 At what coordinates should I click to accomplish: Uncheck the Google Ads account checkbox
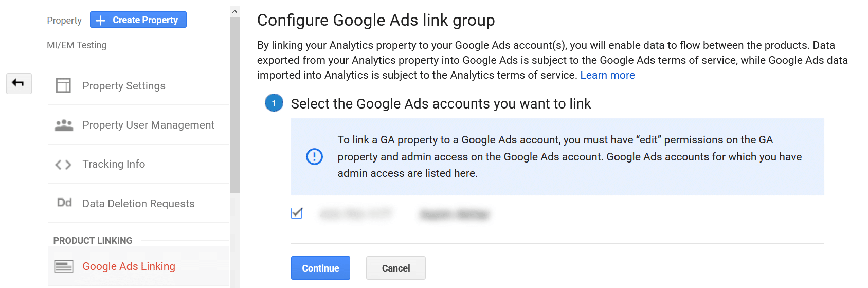tap(297, 213)
